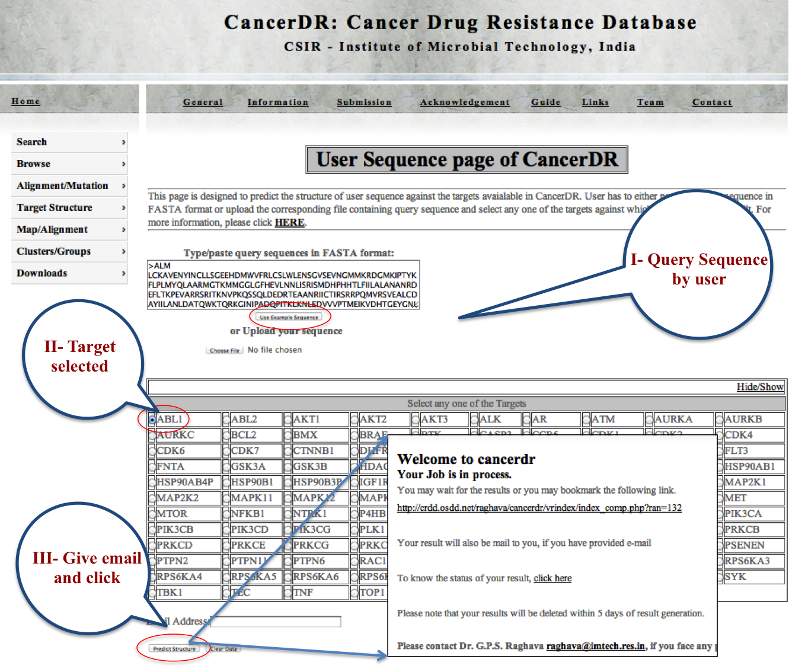Click into the FASTA query sequence textarea

pos(283,284)
